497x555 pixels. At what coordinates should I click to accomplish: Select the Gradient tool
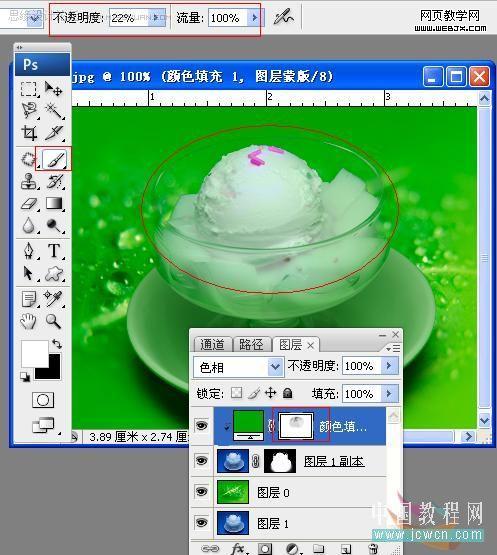coord(54,204)
